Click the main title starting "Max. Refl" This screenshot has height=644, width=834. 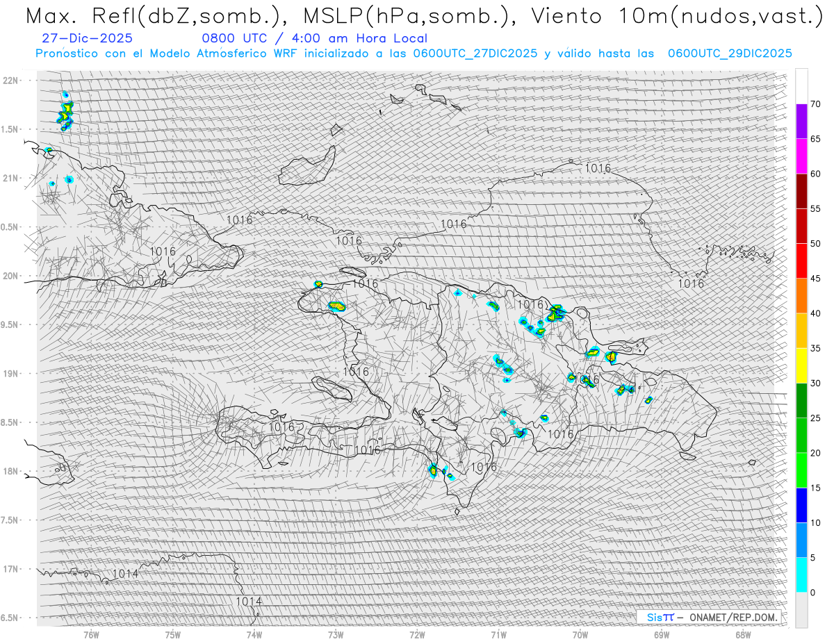pos(424,15)
